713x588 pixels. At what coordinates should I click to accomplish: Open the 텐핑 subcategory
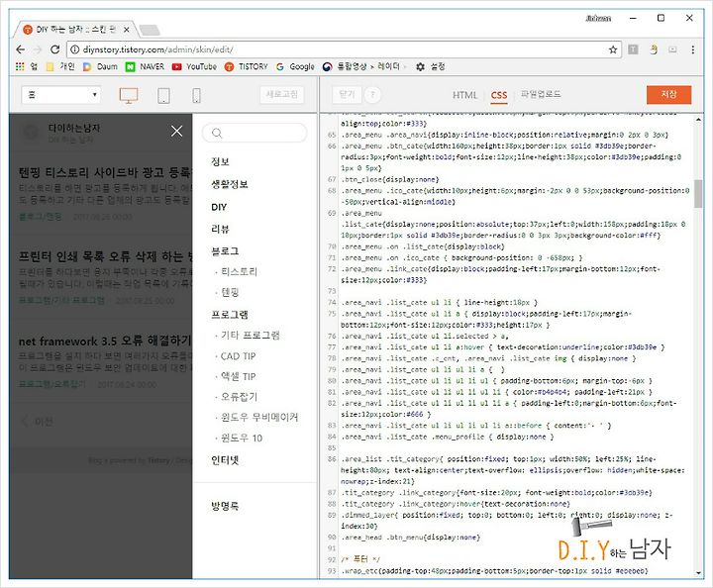[230, 292]
